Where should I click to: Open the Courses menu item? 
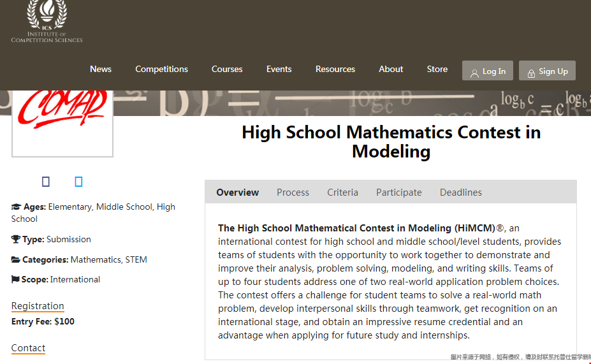pos(227,69)
